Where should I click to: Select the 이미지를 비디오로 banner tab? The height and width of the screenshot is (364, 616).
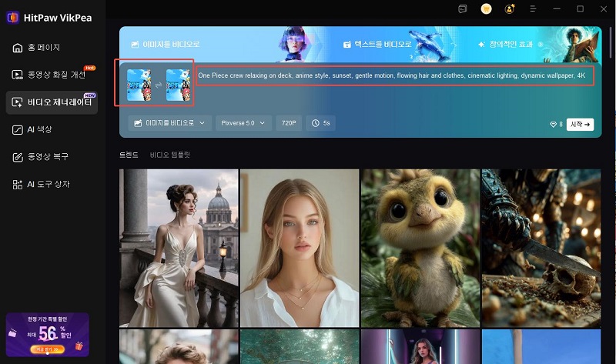click(166, 45)
